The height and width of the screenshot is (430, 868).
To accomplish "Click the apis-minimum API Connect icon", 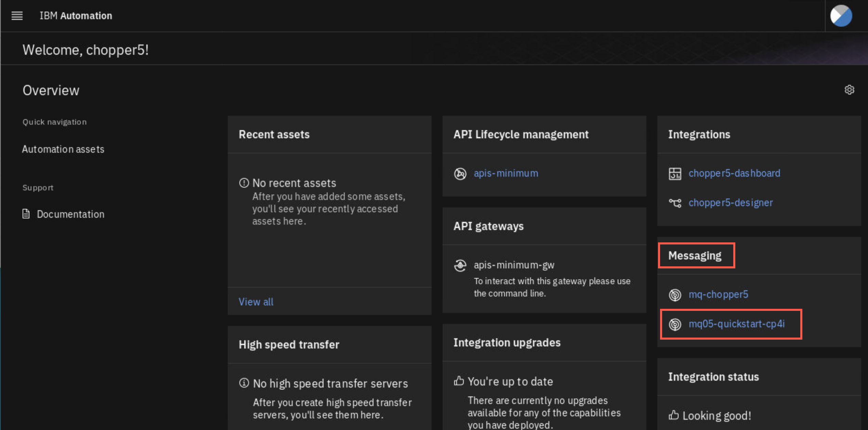I will (x=460, y=174).
